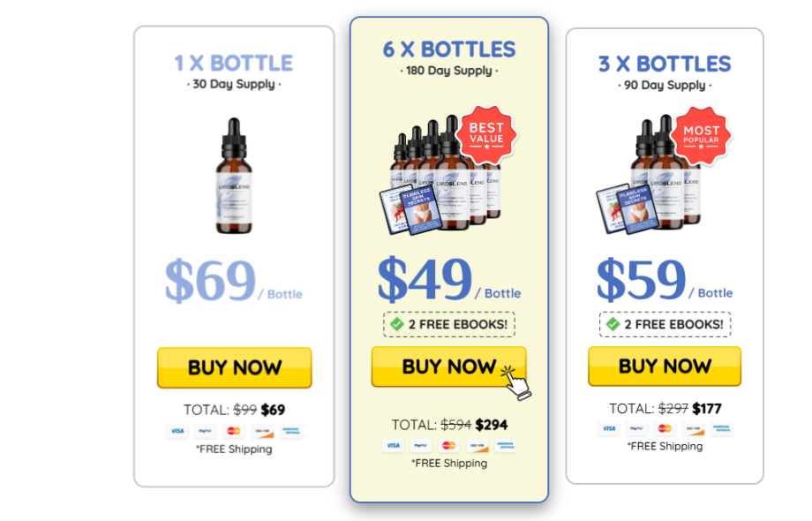Click the hand cursor icon on the button
Image resolution: width=812 pixels, height=521 pixels.
click(x=516, y=382)
